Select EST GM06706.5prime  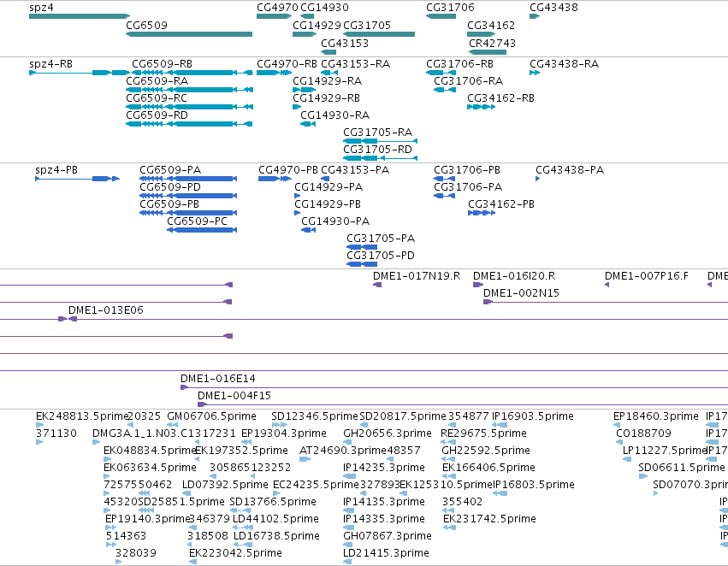171,425
